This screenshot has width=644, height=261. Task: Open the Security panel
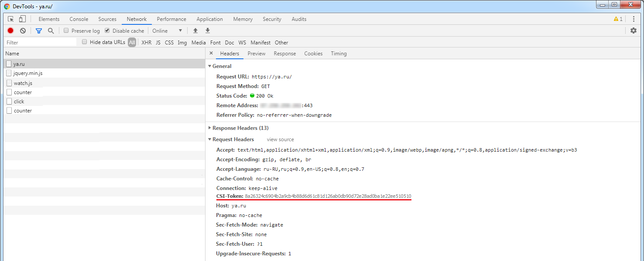tap(272, 19)
